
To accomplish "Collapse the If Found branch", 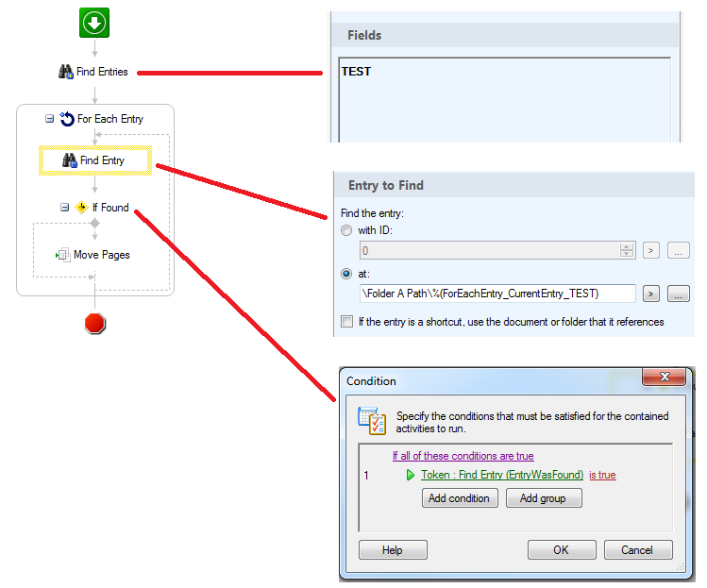I will [x=64, y=208].
